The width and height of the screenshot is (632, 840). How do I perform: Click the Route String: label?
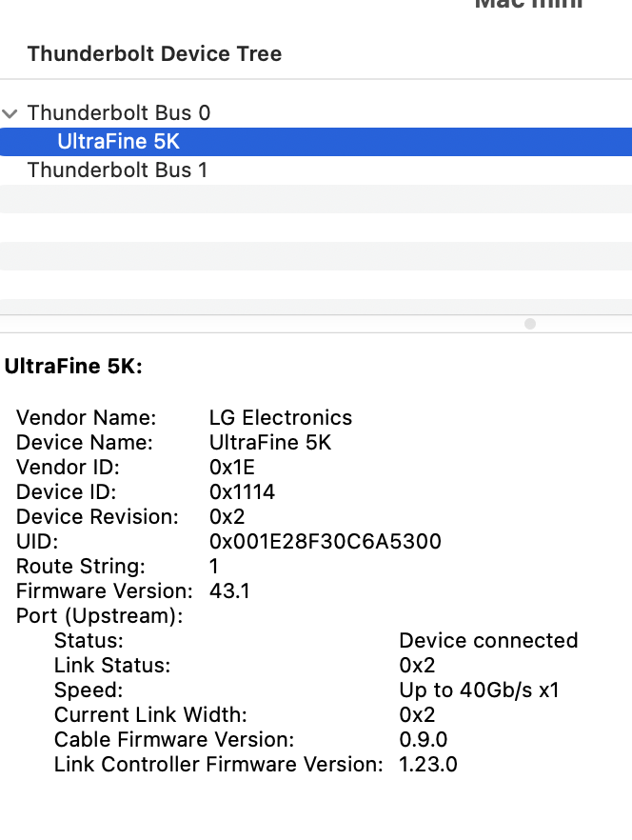point(81,567)
